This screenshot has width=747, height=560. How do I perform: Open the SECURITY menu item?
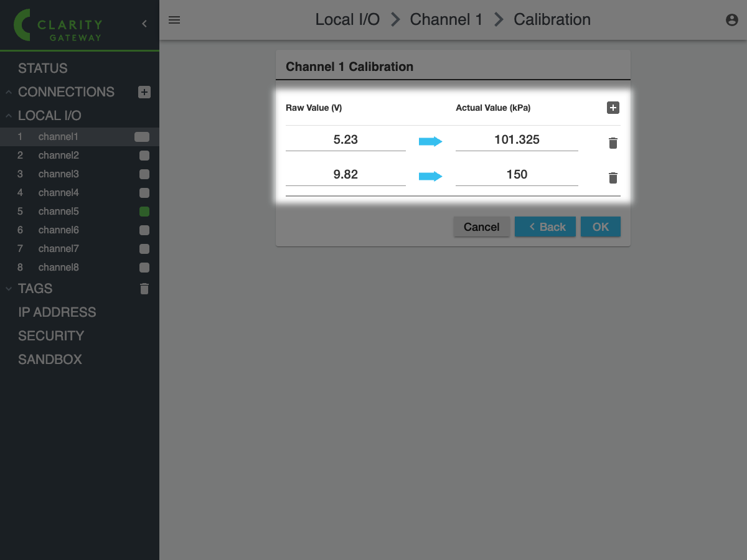(51, 336)
